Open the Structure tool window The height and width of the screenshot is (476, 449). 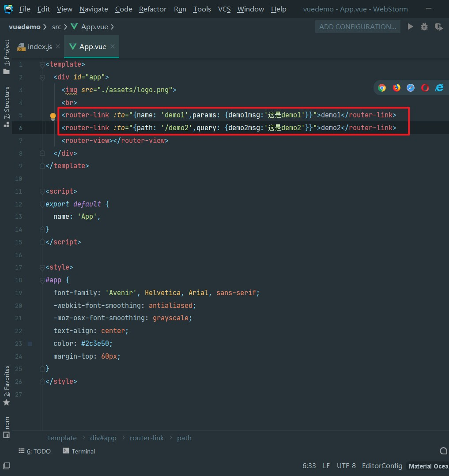[6, 107]
